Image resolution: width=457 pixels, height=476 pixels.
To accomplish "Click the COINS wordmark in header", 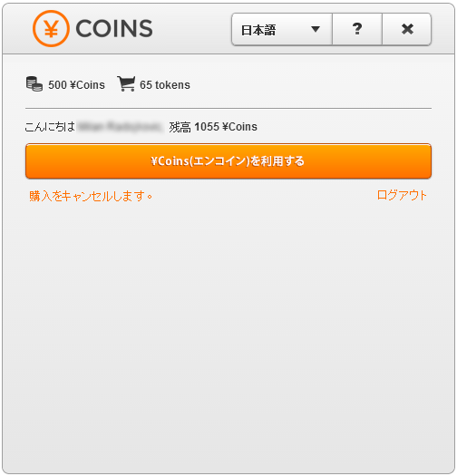I will click(114, 28).
